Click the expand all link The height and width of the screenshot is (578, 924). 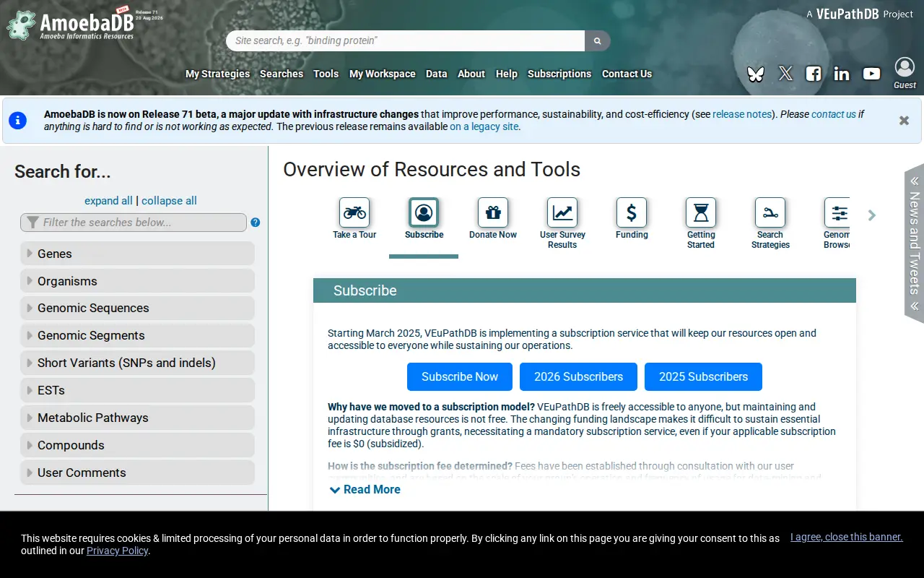point(108,201)
